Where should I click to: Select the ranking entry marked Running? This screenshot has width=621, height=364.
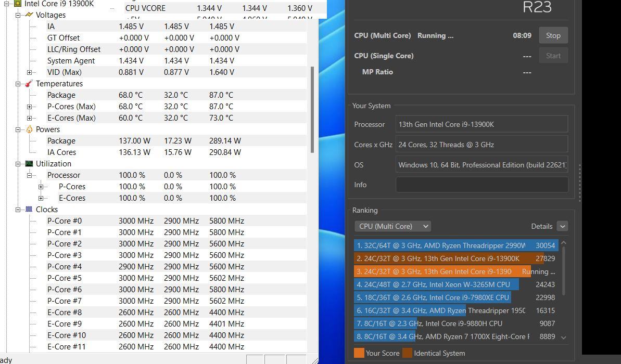456,271
